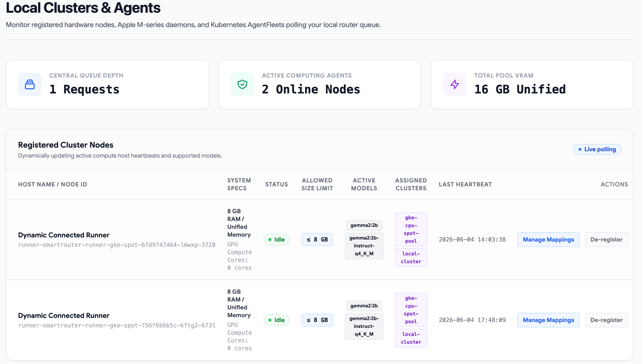Click the heartbeat timestamp 2026-06-04 17:48:09
This screenshot has height=364, width=641.
tap(472, 320)
